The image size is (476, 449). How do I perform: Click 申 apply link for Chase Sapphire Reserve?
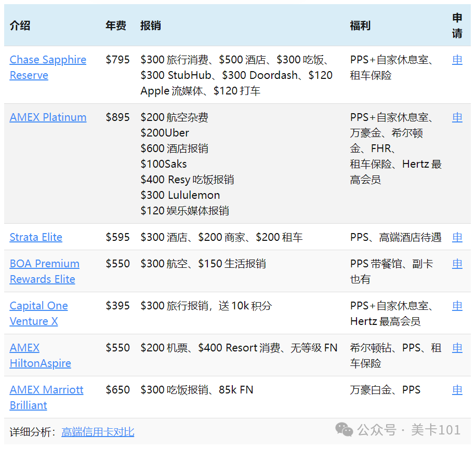457,60
